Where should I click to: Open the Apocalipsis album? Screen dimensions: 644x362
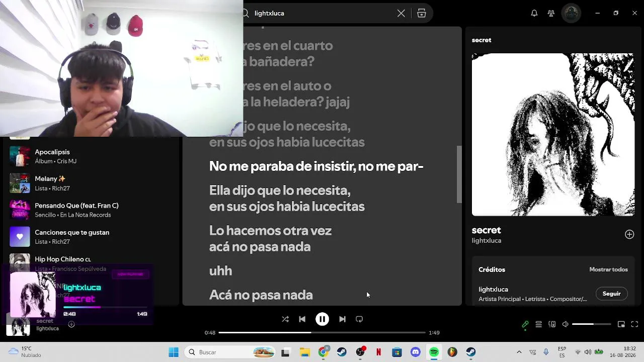coord(91,156)
